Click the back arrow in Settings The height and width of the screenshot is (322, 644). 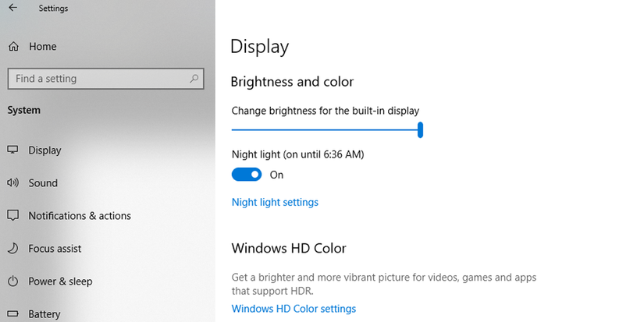click(12, 8)
